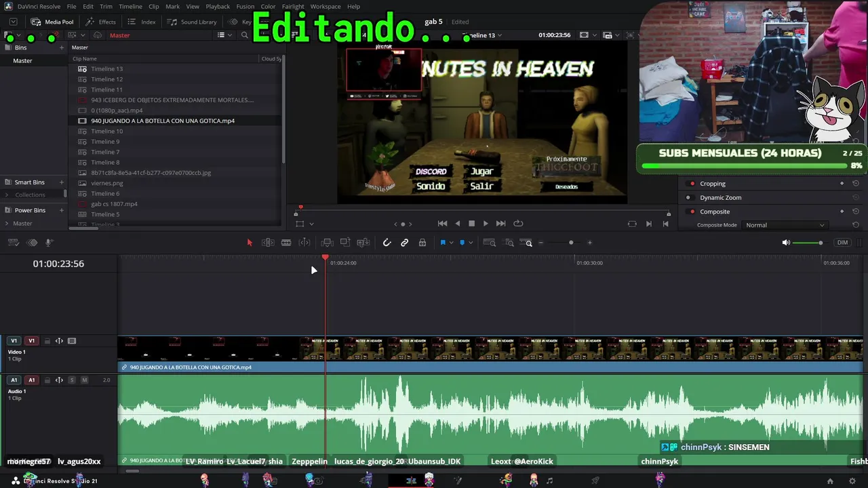This screenshot has width=868, height=488.
Task: Toggle Video 1 track lock
Action: click(47, 341)
